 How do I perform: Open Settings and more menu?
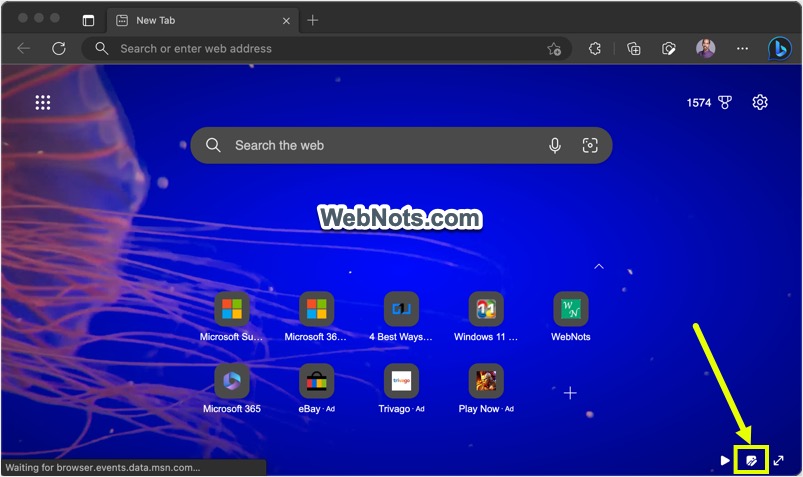pos(742,48)
